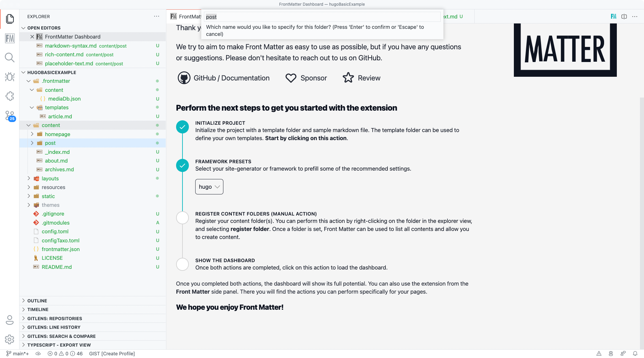Open the GitHub / Documentation link
Image resolution: width=644 pixels, height=358 pixels.
coord(224,78)
